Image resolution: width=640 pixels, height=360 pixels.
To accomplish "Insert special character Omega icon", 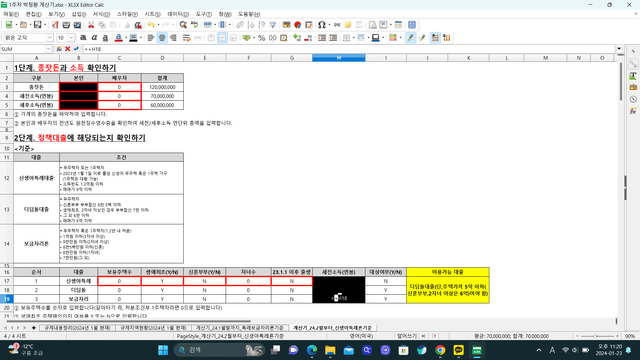I will click(322, 25).
